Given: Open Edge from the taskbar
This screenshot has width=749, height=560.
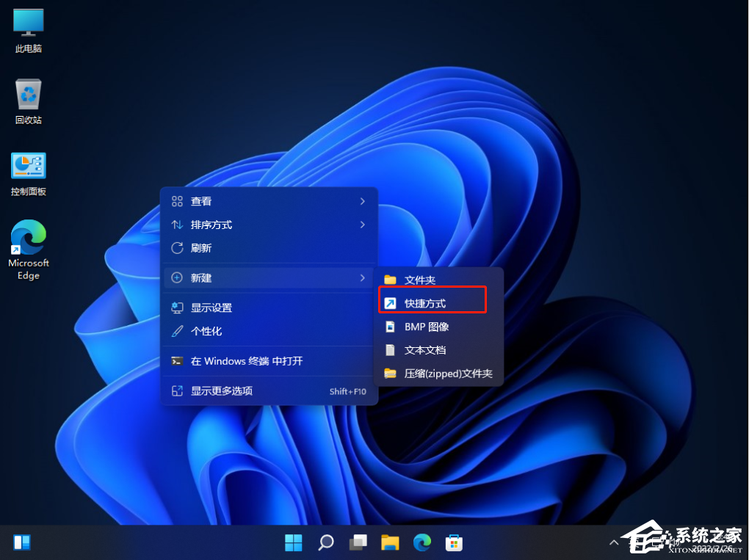Looking at the screenshot, I should [422, 542].
